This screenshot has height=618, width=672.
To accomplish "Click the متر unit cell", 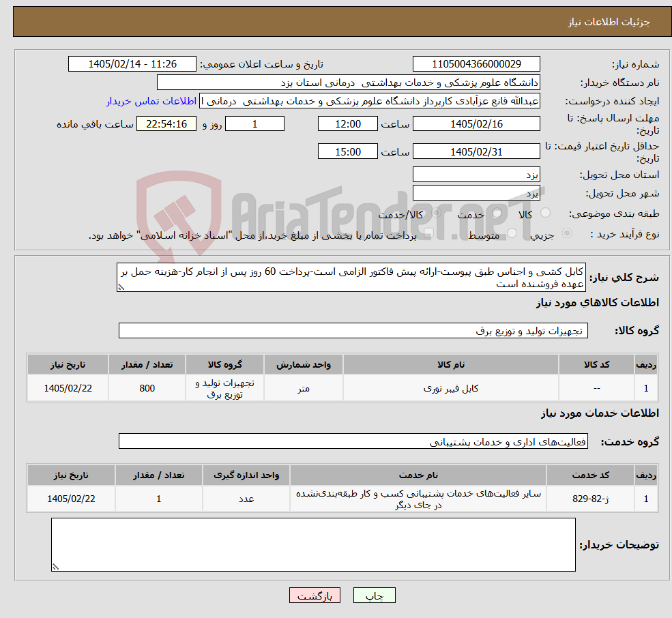I will pyautogui.click(x=304, y=388).
